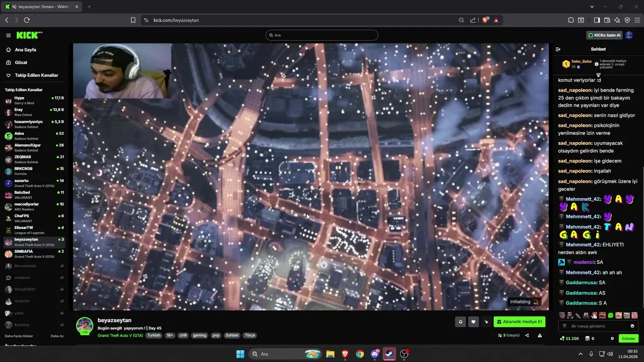Open husamviyuviyu channel in sidebar

[35, 124]
